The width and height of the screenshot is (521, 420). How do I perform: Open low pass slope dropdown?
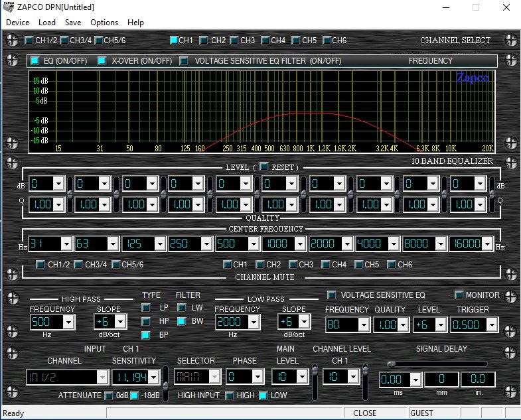(304, 321)
